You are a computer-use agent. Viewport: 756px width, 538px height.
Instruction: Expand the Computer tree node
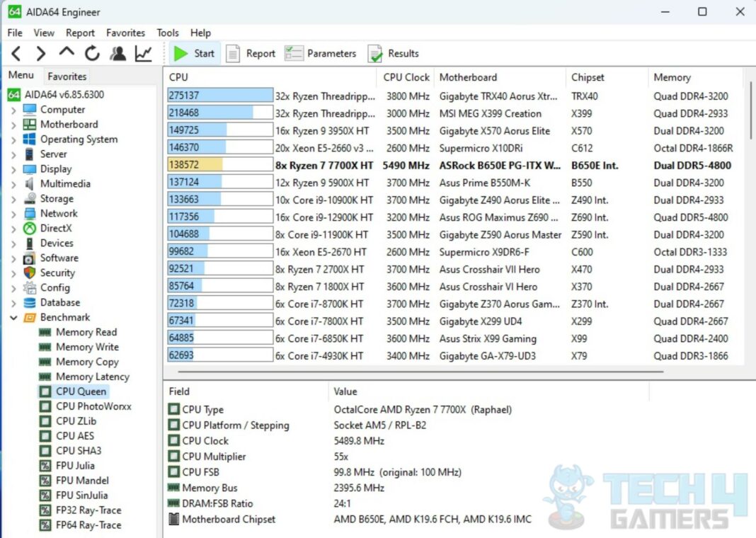coord(13,110)
